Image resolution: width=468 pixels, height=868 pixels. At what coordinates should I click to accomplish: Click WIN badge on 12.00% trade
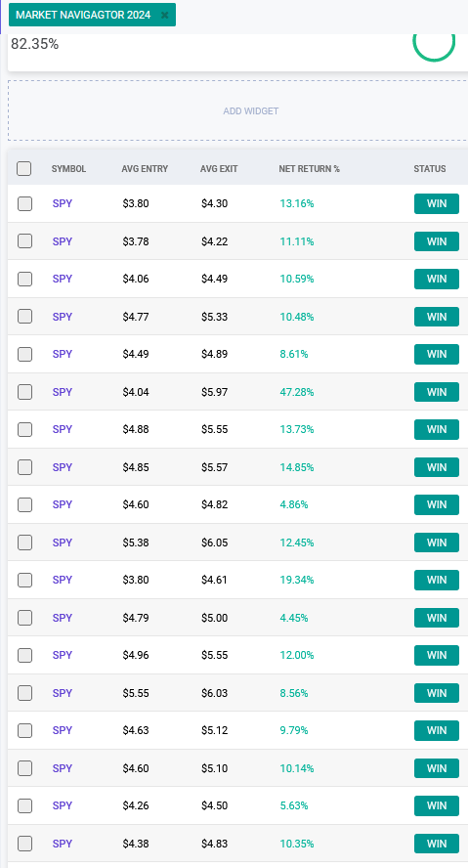[x=437, y=656]
